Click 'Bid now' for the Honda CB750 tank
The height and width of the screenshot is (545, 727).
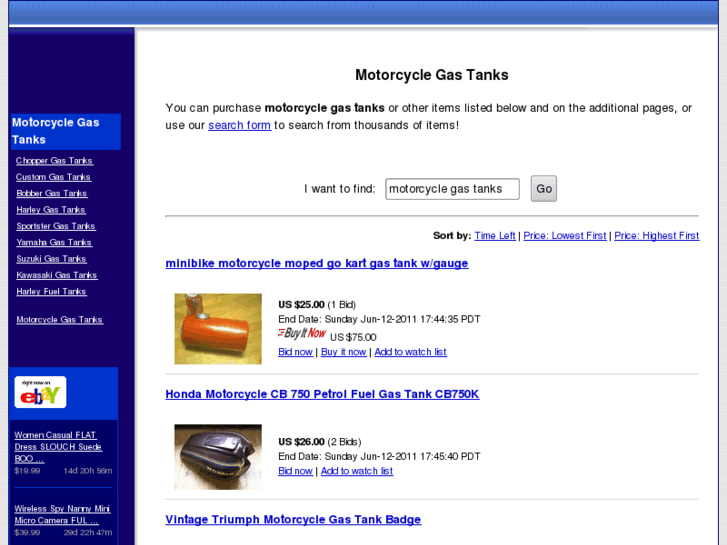click(295, 471)
